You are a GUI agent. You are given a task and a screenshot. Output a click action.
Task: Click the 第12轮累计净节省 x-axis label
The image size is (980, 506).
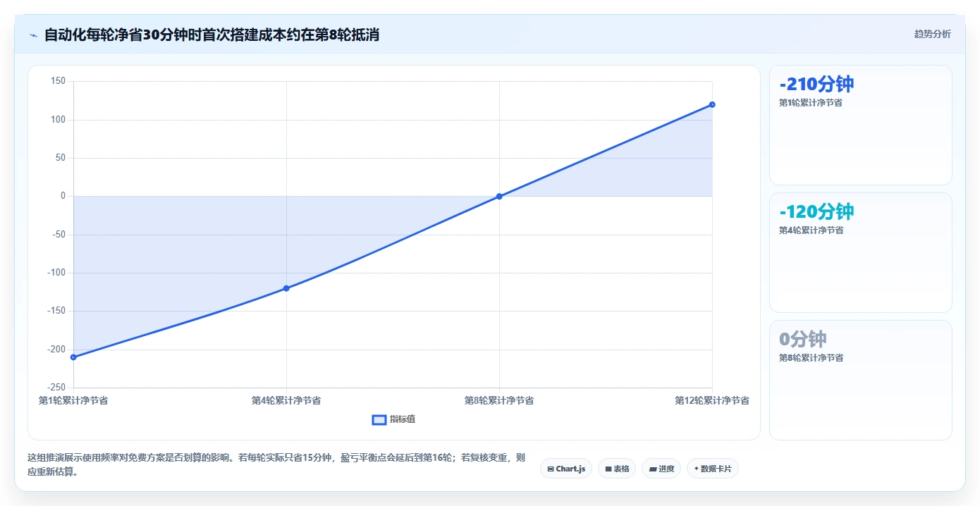tap(712, 400)
